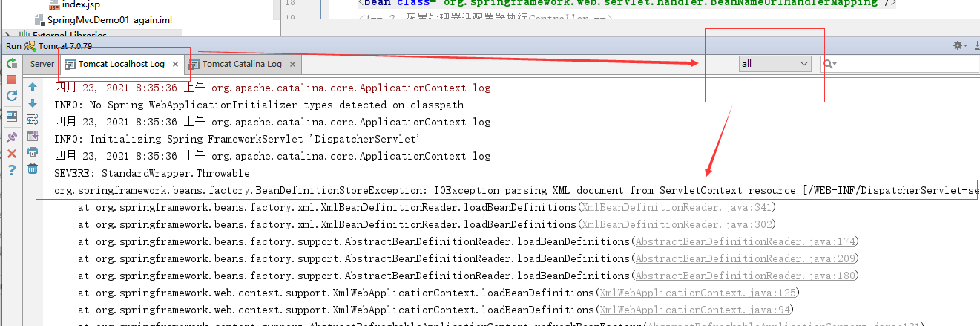
Task: Open the Help question mark icon
Action: coord(12,170)
